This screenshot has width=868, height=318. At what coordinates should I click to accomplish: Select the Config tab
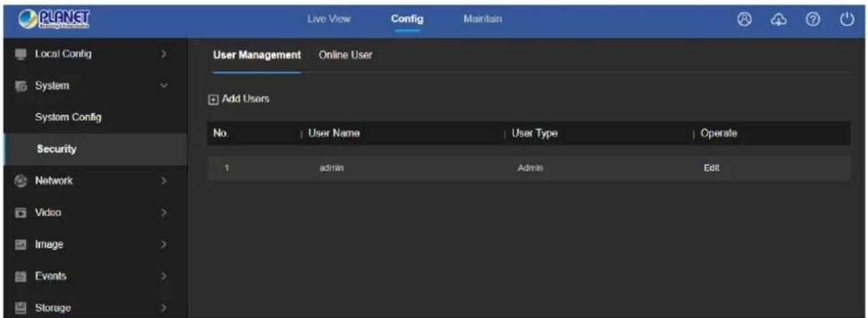(407, 19)
